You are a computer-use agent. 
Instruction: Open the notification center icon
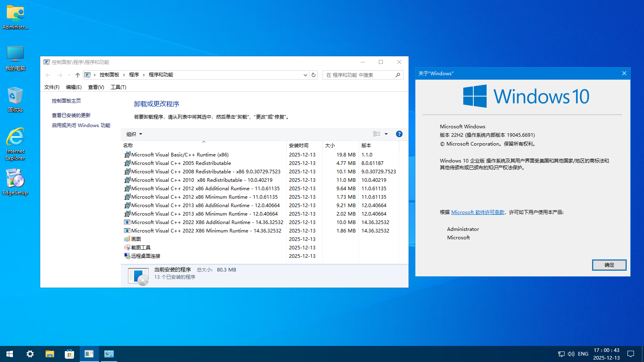pyautogui.click(x=631, y=354)
